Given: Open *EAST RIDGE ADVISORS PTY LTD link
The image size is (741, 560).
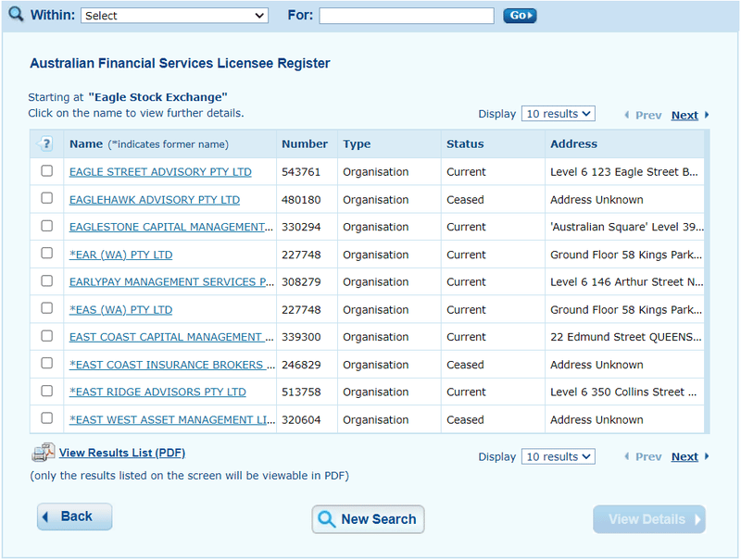Looking at the screenshot, I should pyautogui.click(x=157, y=392).
